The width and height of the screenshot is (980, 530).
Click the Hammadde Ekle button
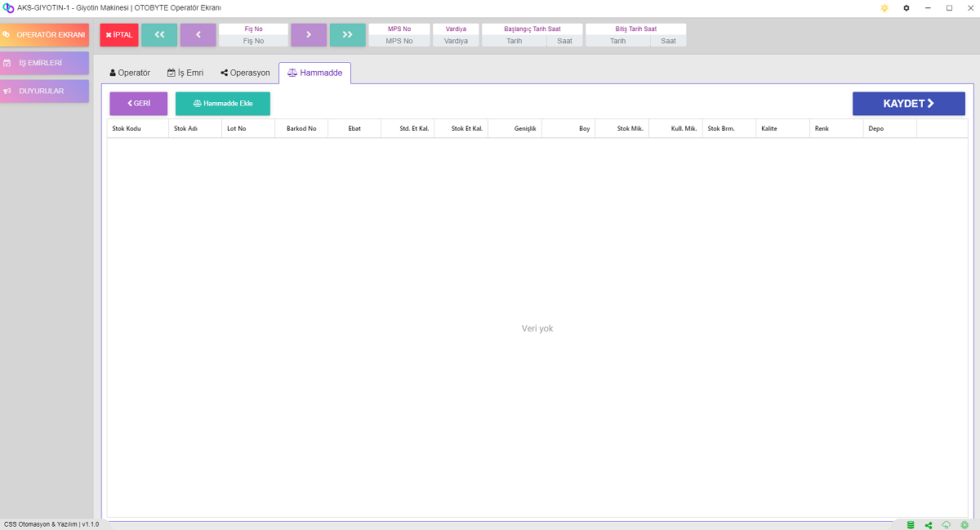pyautogui.click(x=222, y=104)
